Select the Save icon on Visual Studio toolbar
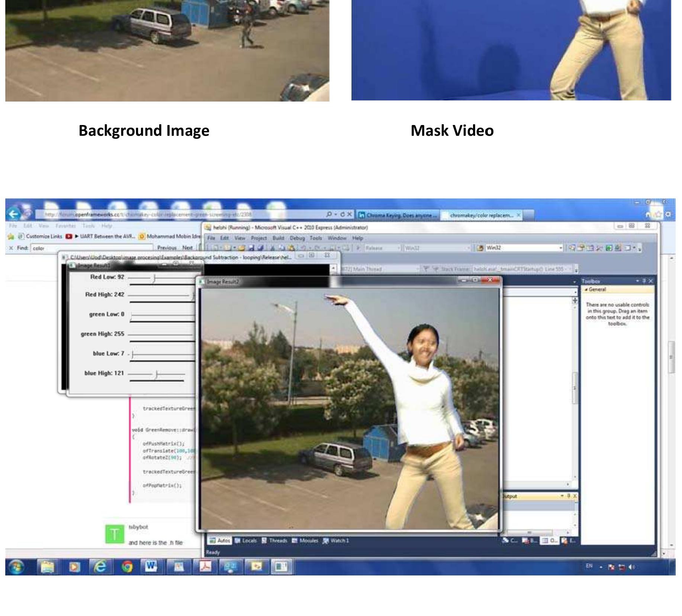 click(x=251, y=248)
